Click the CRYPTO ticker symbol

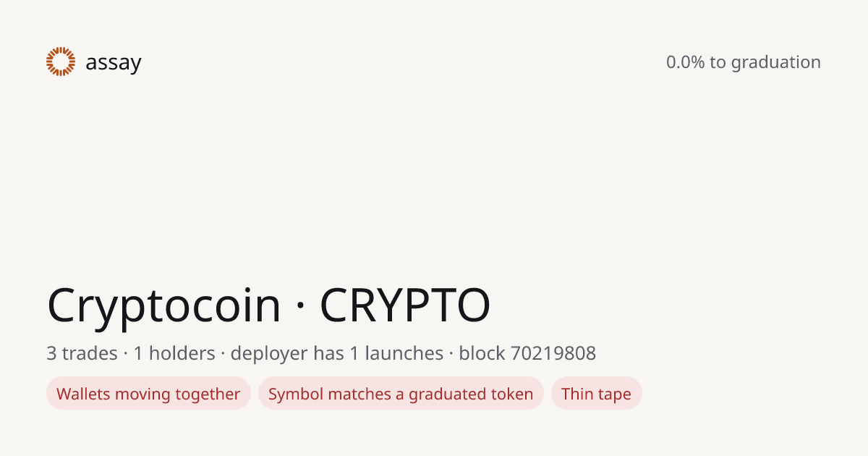405,305
